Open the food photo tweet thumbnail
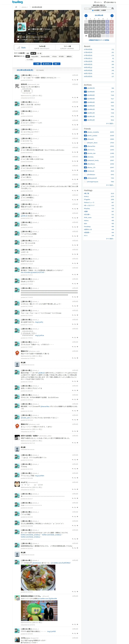The height and width of the screenshot is (644, 129). (38, 577)
